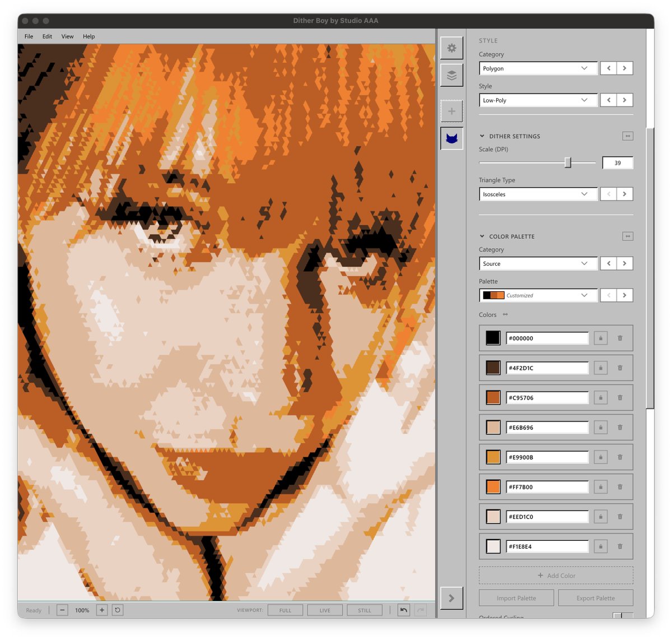
Task: Lock the #FF7B00 color
Action: [x=600, y=486]
